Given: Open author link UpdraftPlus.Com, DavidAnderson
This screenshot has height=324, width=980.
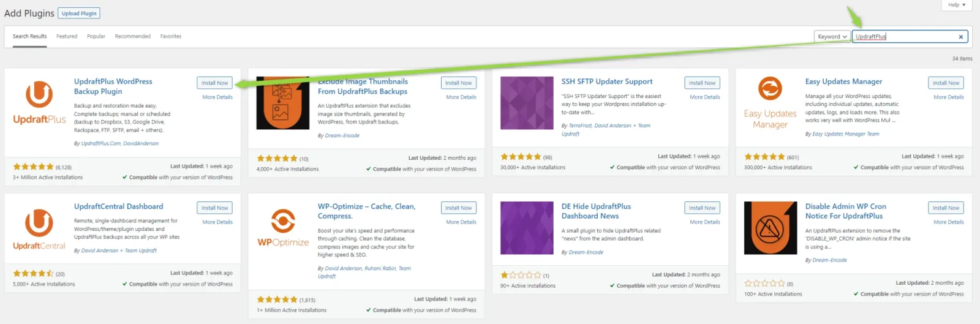Looking at the screenshot, I should click(120, 143).
